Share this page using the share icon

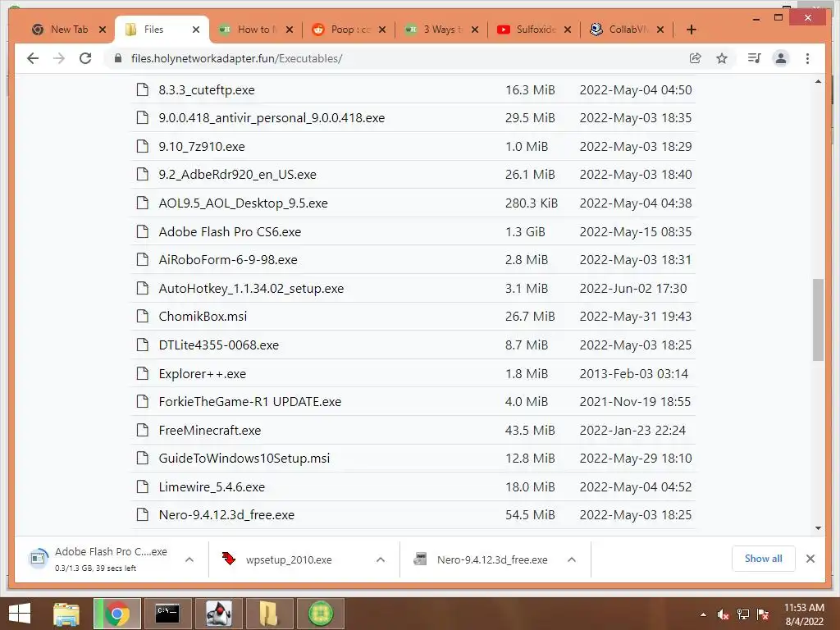(696, 58)
